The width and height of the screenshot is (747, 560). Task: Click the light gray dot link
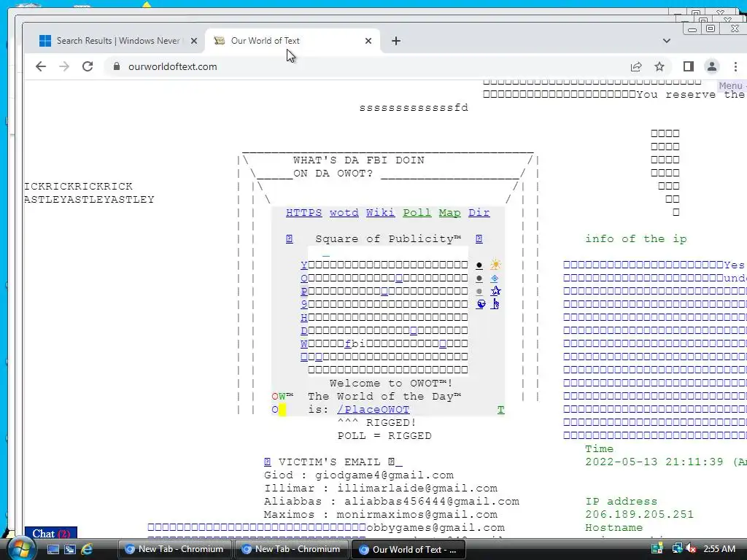coord(479,292)
